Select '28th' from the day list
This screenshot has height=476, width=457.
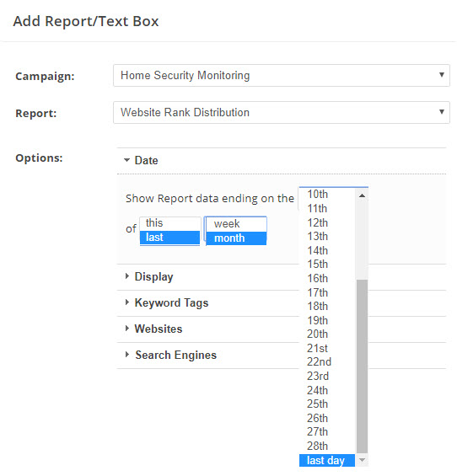[327, 446]
